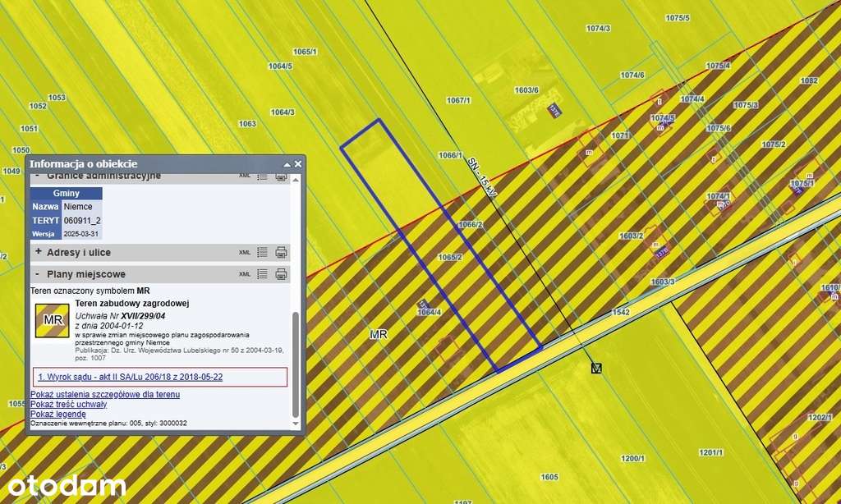This screenshot has width=841, height=504.
Task: Click the info panel scrollbar down arrow
Action: [x=296, y=424]
